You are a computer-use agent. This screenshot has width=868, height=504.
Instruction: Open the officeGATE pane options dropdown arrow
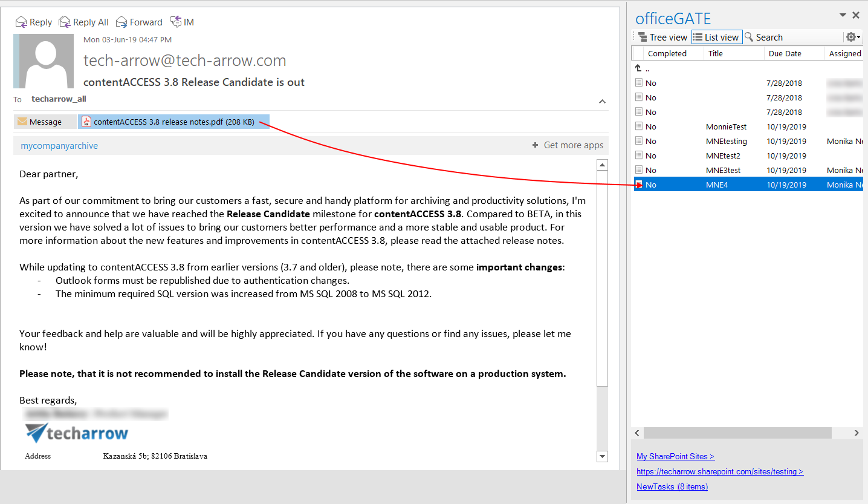click(x=843, y=15)
